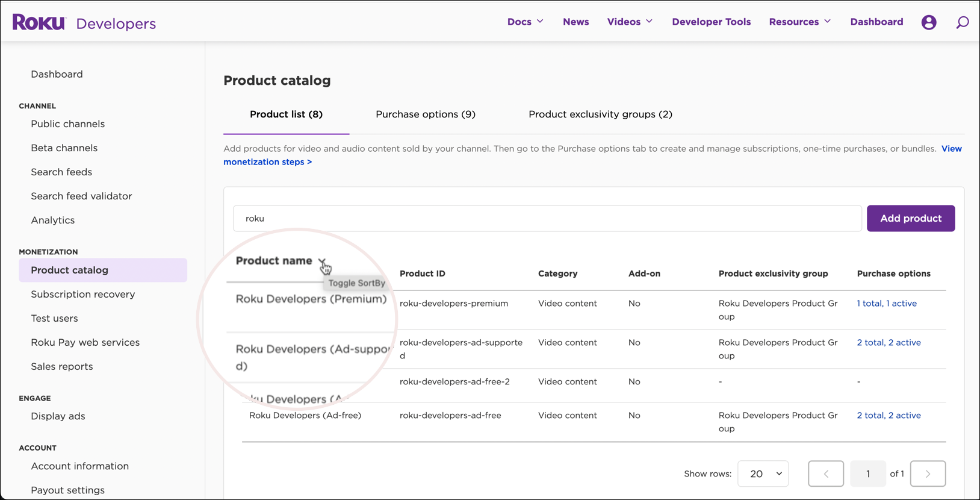
Task: Switch to Product exclusivity groups tab
Action: click(600, 114)
